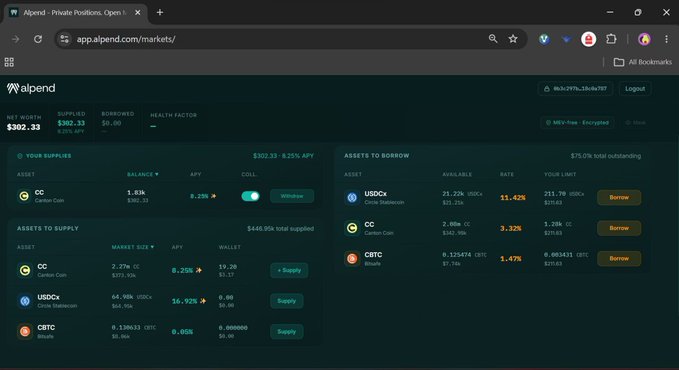Sort Your Supplies by Balance
This screenshot has height=370, width=679.
(x=142, y=174)
